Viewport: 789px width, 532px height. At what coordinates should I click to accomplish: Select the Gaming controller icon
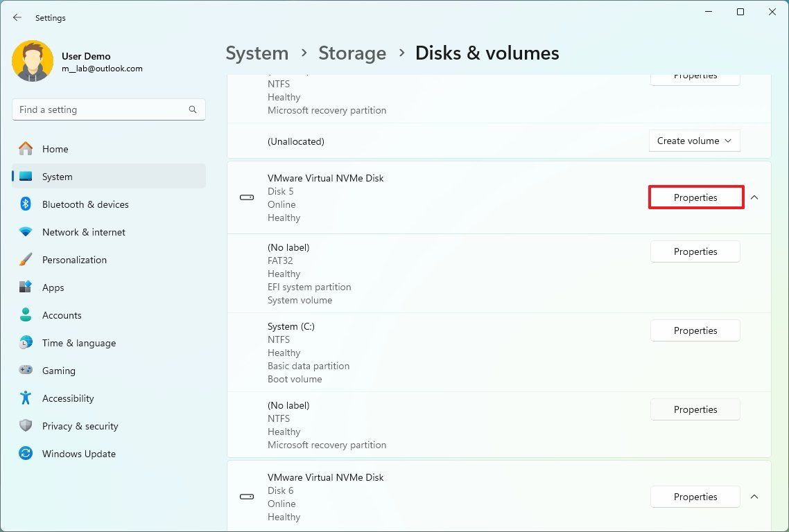pos(26,371)
